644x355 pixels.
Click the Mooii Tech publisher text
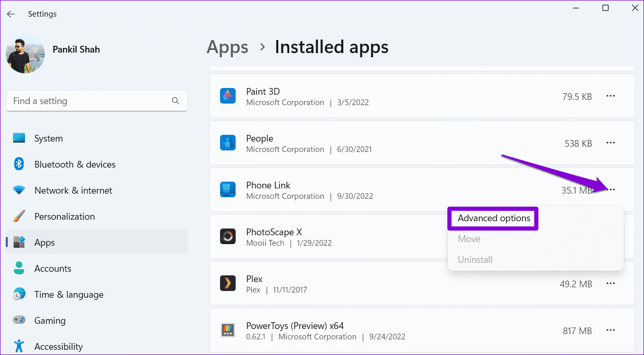[265, 243]
